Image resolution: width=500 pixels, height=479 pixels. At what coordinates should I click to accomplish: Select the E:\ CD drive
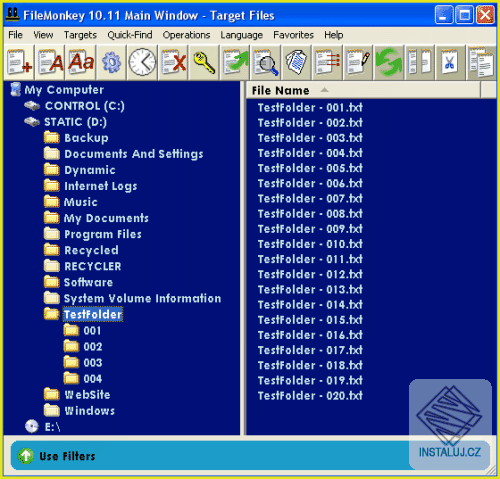pos(52,427)
